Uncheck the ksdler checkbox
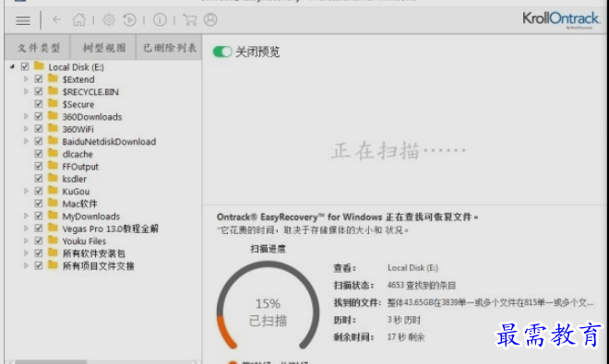The image size is (609, 364). (x=39, y=179)
